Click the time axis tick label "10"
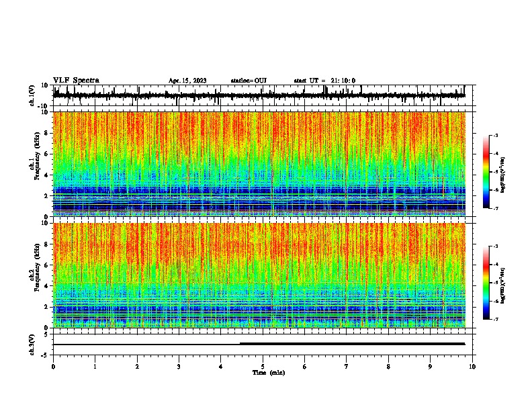Screen dimensions: 532x411 (x=472, y=367)
